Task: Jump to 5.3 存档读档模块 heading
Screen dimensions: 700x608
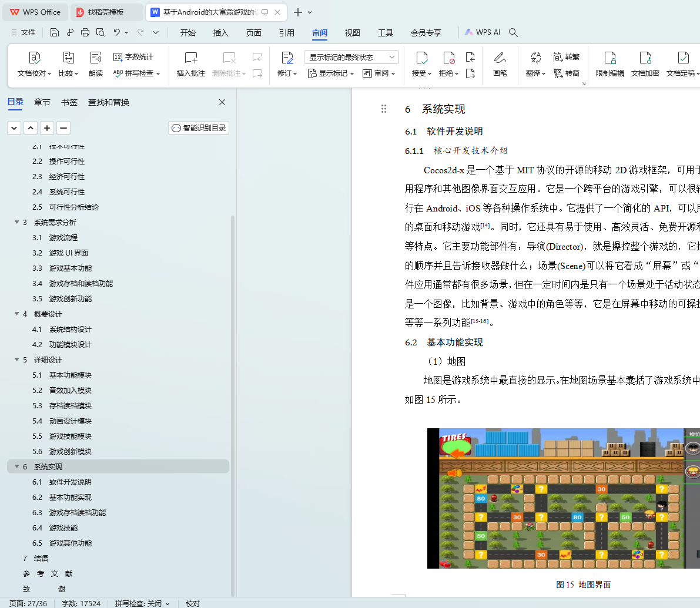Action: [x=62, y=405]
